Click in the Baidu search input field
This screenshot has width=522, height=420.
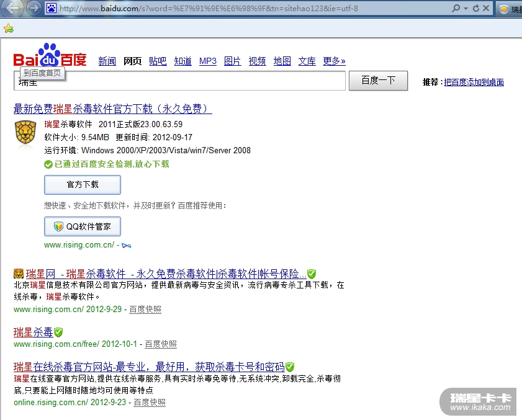[179, 81]
